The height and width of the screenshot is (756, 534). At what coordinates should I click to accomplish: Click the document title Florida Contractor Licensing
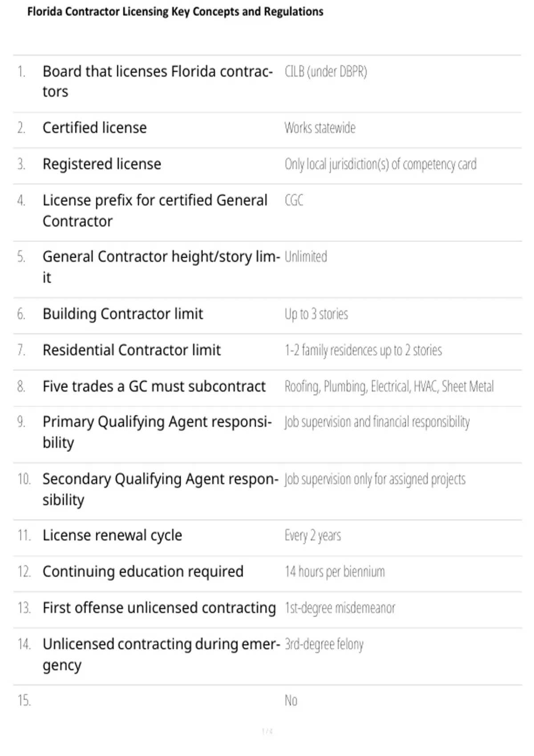pyautogui.click(x=175, y=12)
